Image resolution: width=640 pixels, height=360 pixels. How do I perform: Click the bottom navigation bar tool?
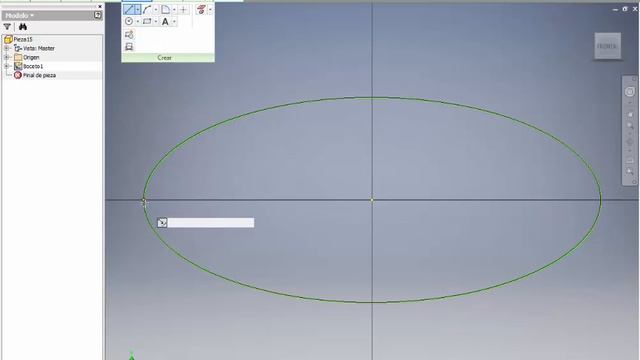point(630,171)
